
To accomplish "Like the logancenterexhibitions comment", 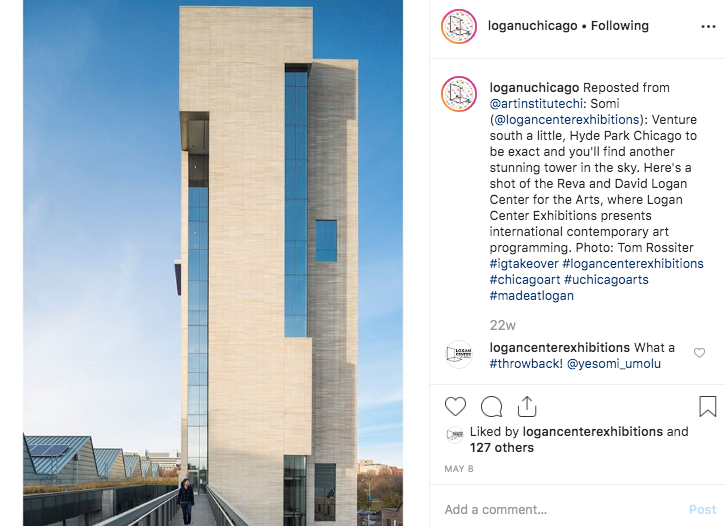I will (x=699, y=353).
